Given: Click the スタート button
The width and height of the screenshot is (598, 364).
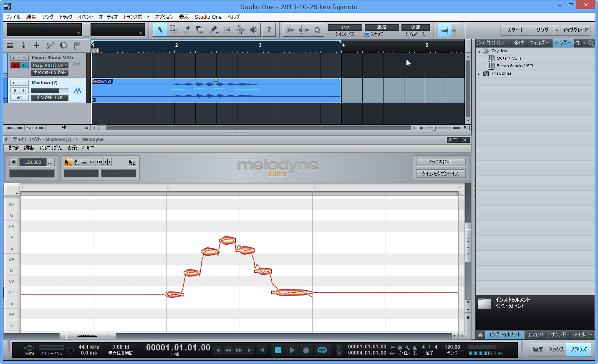Looking at the screenshot, I should [515, 30].
